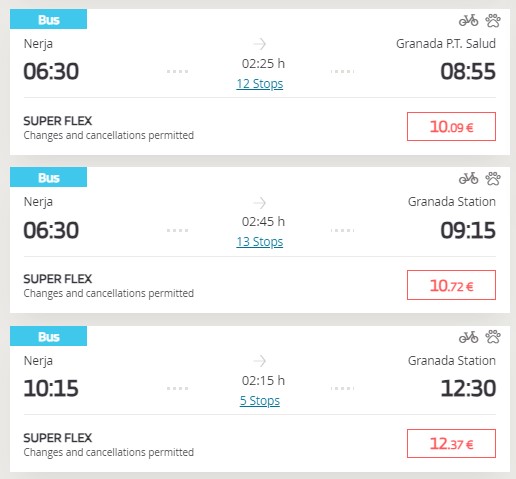Click the 10:15 departure time
This screenshot has width=516, height=479.
[51, 388]
